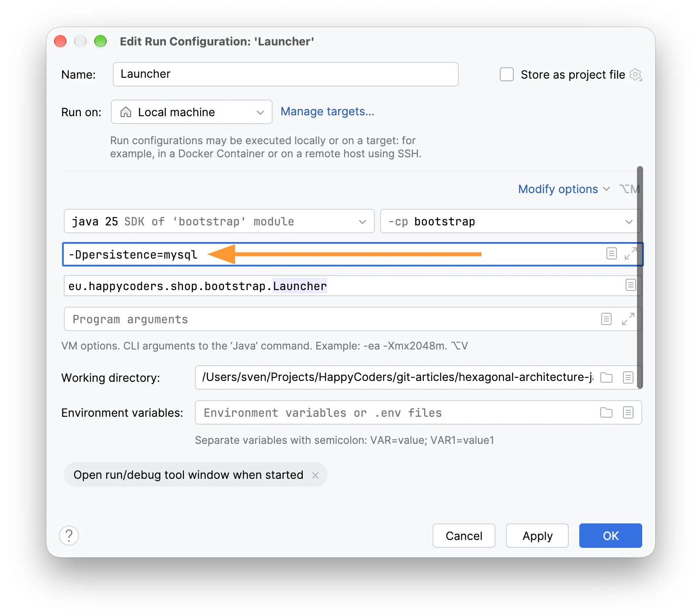699x616 pixels.
Task: Expand the Program arguments field with the arrows icon
Action: tap(628, 319)
